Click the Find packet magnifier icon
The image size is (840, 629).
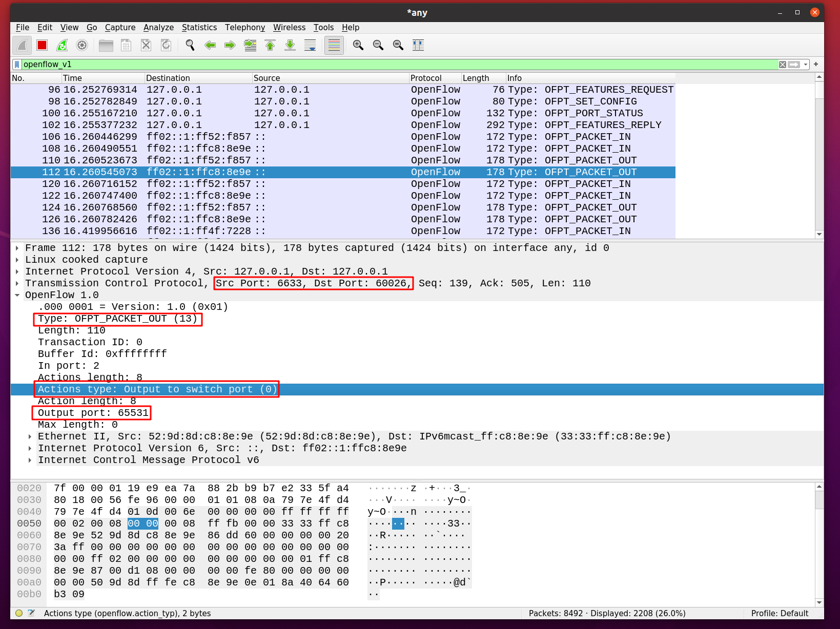190,46
